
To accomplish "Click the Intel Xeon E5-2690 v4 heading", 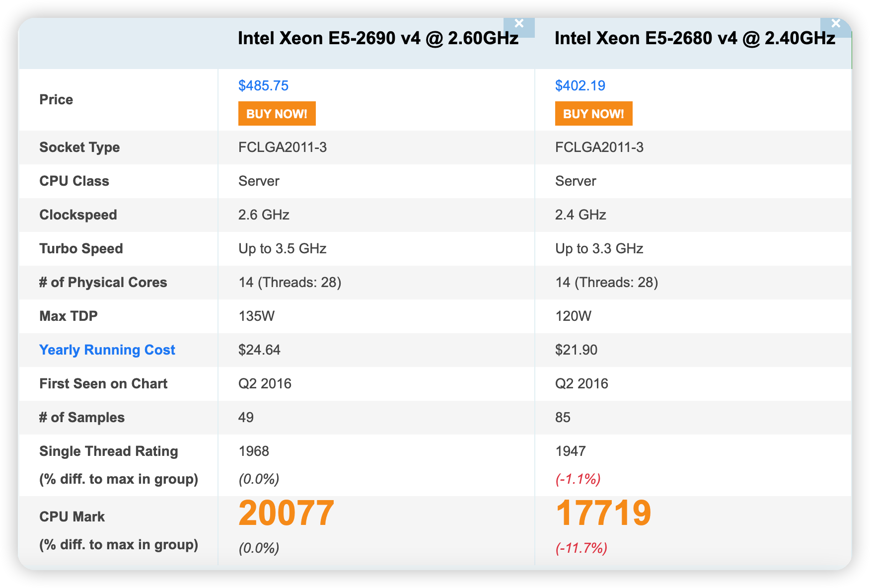I will click(378, 38).
